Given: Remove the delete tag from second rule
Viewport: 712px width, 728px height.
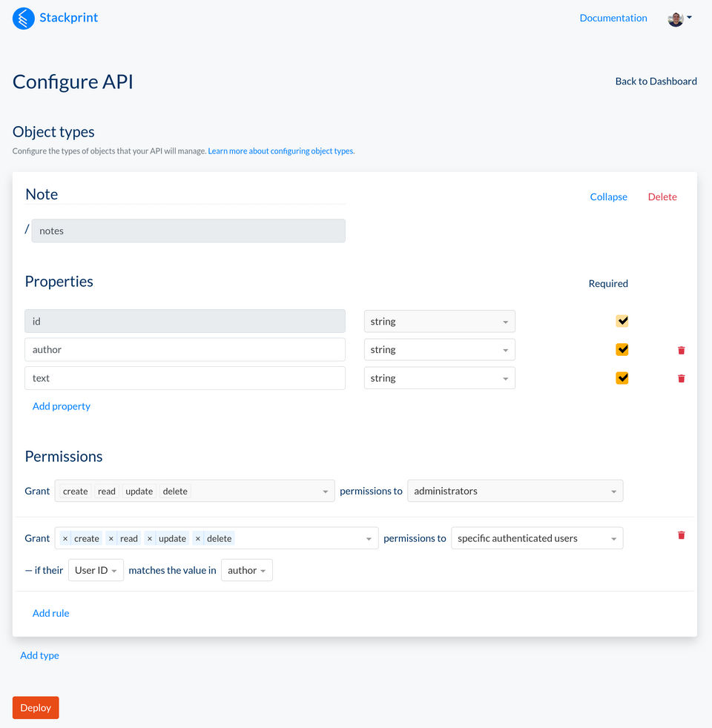Looking at the screenshot, I should pos(198,538).
